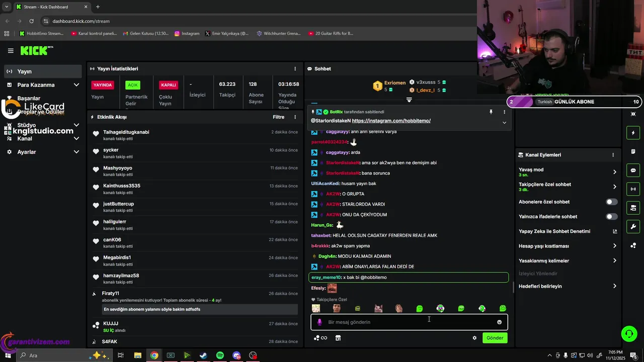Select Yayın in the left sidebar
This screenshot has height=362, width=644.
[43, 71]
